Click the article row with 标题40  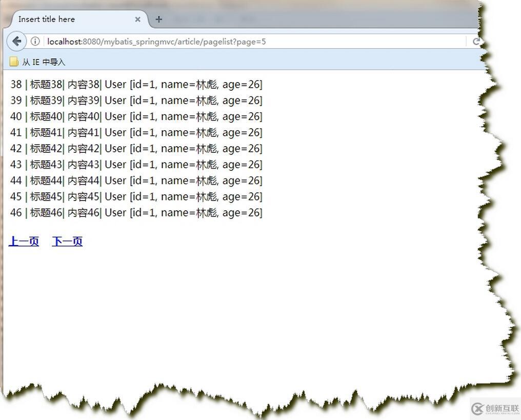tap(136, 116)
